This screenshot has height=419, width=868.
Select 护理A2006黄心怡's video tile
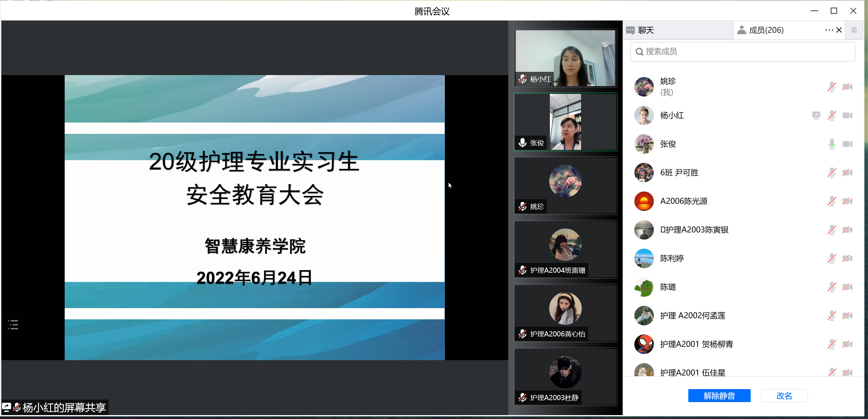[x=565, y=313]
